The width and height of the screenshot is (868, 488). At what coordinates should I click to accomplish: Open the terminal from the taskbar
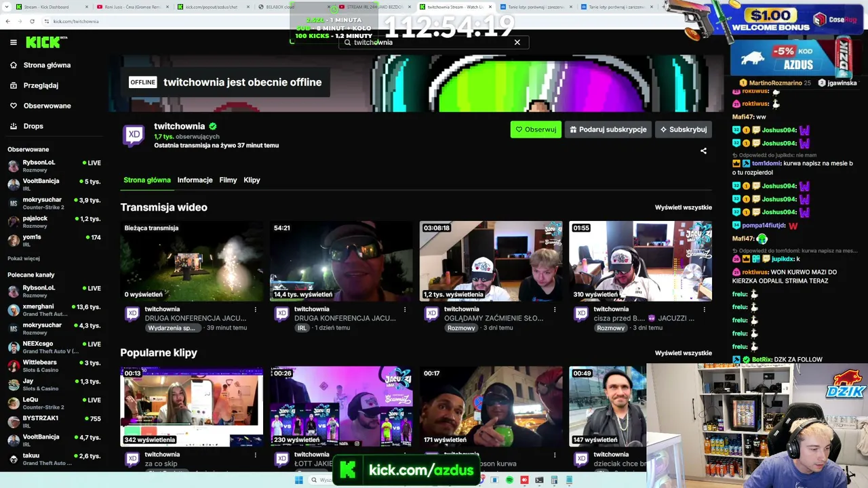coord(539,480)
